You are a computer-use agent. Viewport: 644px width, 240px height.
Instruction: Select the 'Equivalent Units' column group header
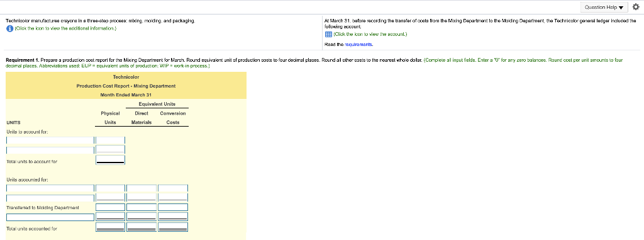[x=157, y=104]
